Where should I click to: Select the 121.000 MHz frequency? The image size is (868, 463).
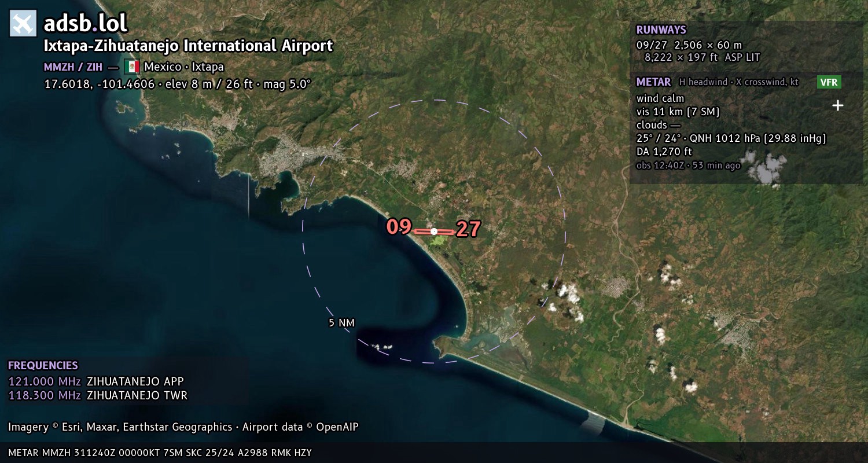click(45, 381)
